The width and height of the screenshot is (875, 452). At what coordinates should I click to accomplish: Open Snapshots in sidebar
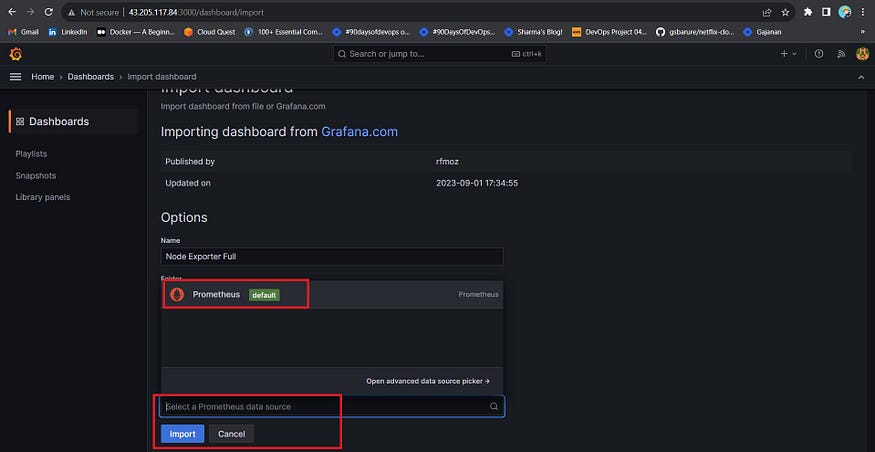coord(36,175)
